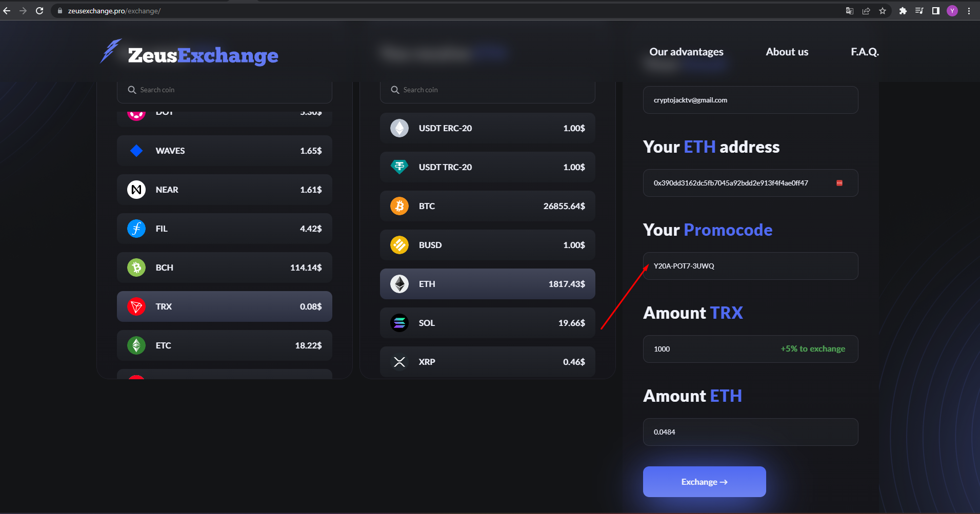Click the Exchange button
This screenshot has height=514, width=980.
click(704, 482)
